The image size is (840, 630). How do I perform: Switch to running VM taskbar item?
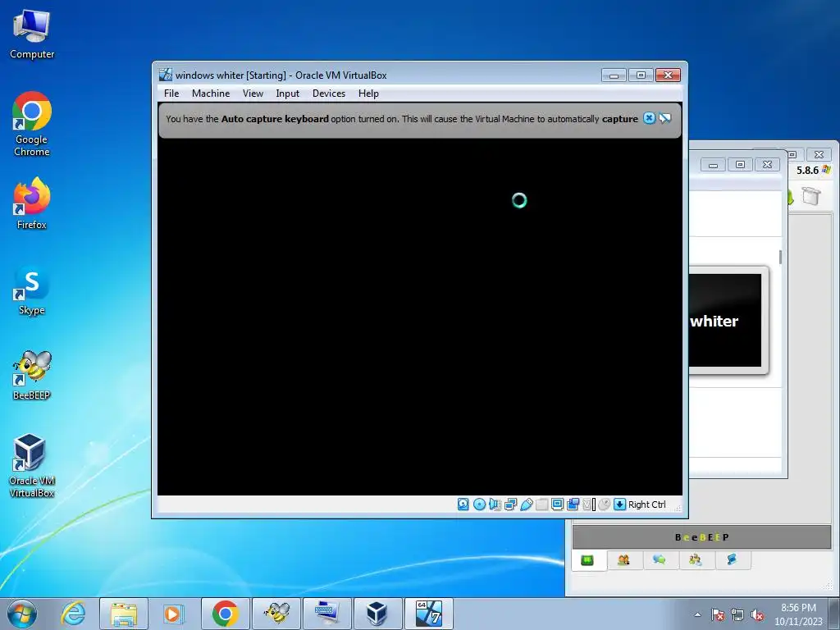coord(428,614)
